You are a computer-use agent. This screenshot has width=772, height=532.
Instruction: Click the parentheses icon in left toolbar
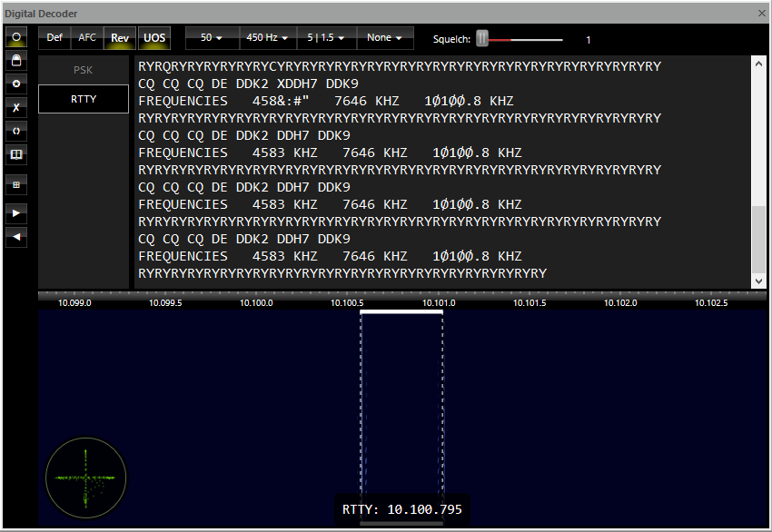pos(16,131)
